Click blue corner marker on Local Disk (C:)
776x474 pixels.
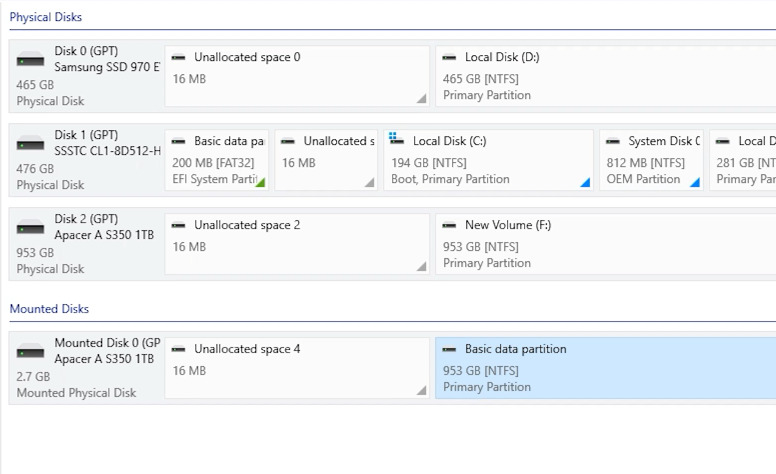click(586, 183)
